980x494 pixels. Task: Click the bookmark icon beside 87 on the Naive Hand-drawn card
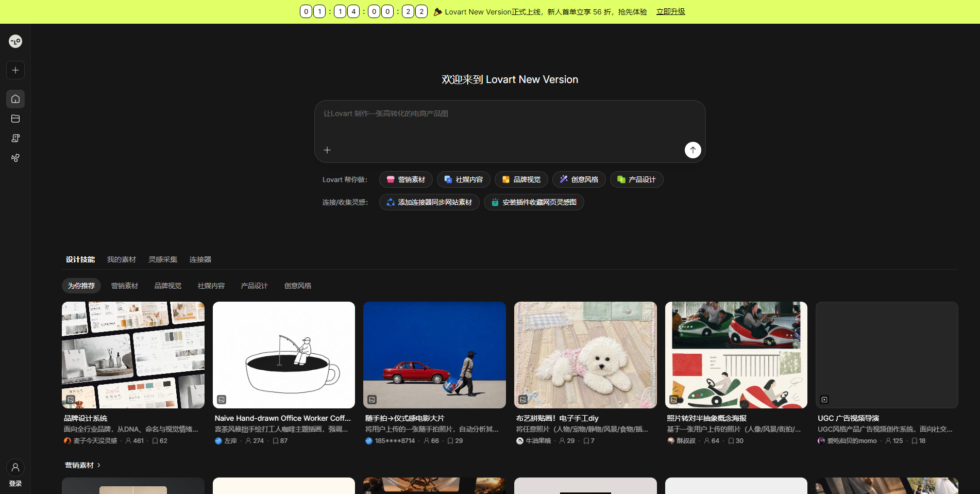coord(276,441)
